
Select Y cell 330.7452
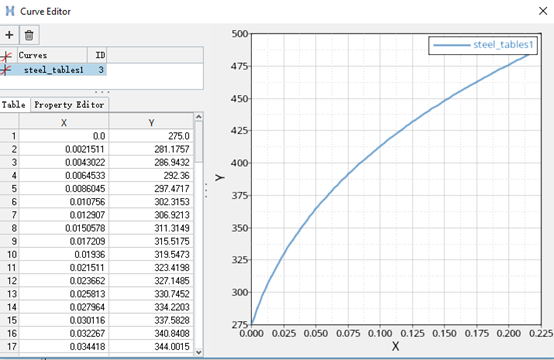point(151,294)
